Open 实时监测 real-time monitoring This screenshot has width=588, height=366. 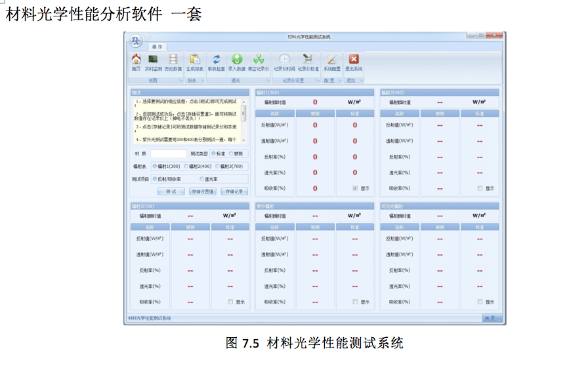[153, 62]
